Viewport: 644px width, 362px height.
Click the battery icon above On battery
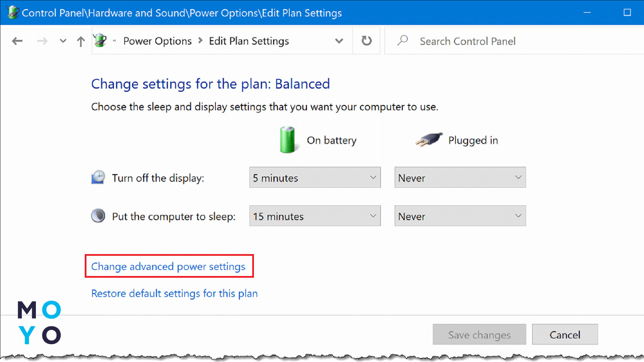pyautogui.click(x=287, y=140)
